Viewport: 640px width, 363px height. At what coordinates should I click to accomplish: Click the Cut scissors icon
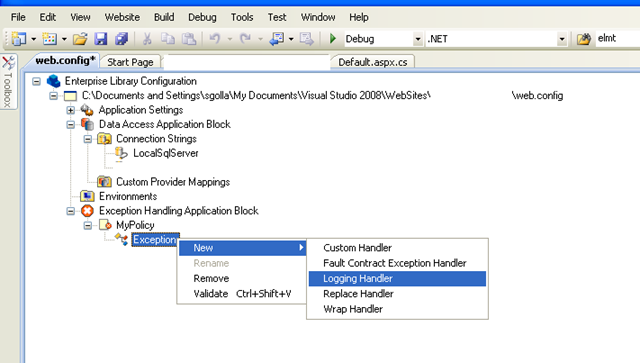tap(147, 39)
